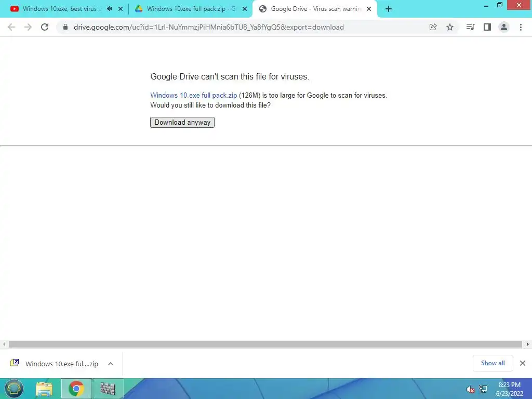Click the browser back arrow
The image size is (532, 399).
pos(11,27)
